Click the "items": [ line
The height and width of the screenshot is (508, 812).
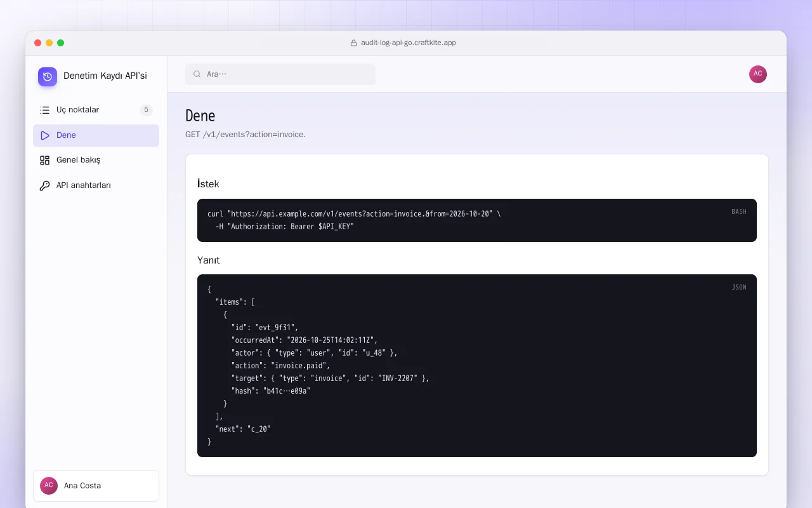(x=235, y=302)
